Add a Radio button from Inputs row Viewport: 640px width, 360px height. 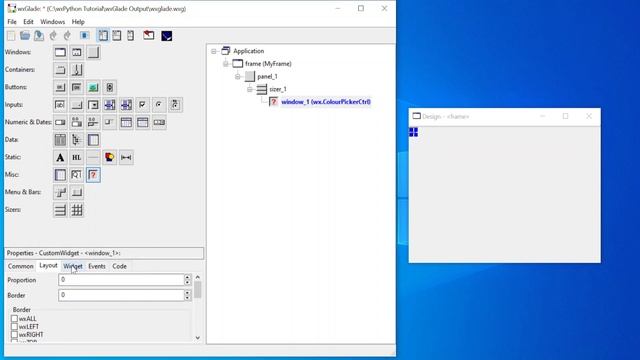pos(159,105)
